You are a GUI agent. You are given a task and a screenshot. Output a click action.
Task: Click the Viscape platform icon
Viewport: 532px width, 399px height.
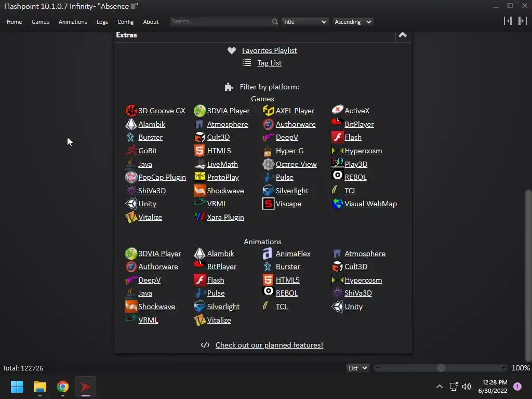[269, 204]
